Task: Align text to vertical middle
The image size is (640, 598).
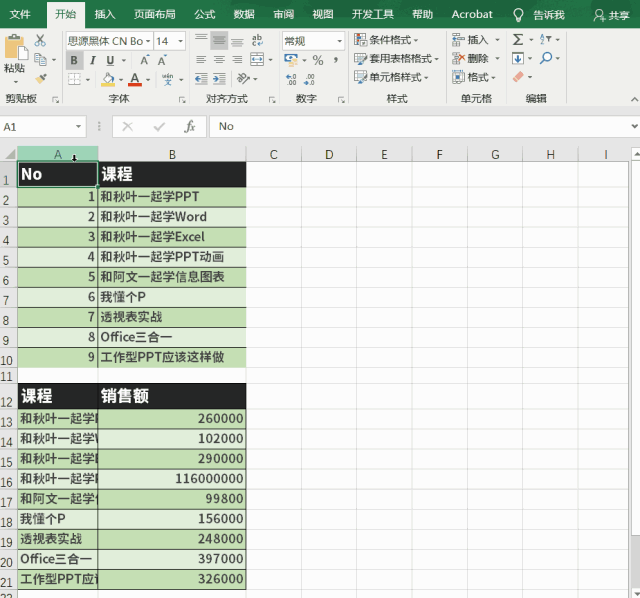Action: pyautogui.click(x=219, y=40)
